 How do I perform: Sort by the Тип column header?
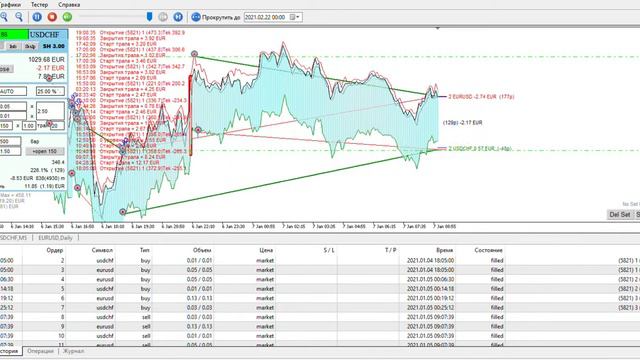tap(144, 250)
